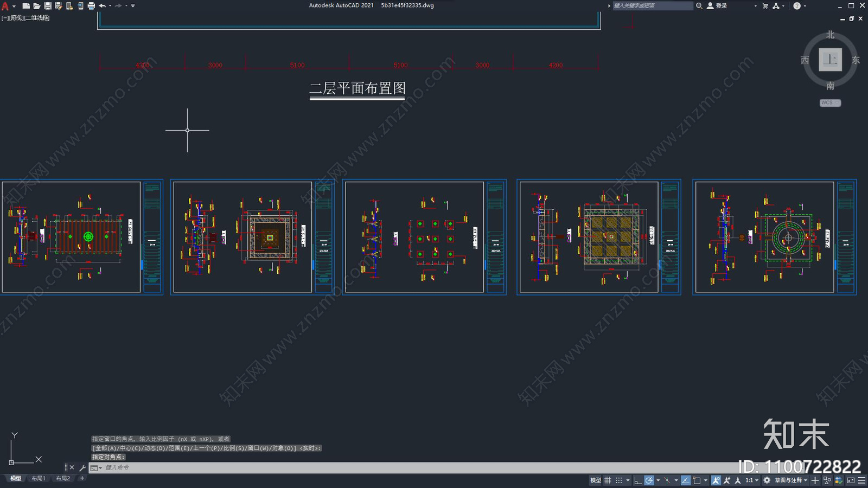
Task: Toggle isometric drafting icon
Action: tap(667, 480)
